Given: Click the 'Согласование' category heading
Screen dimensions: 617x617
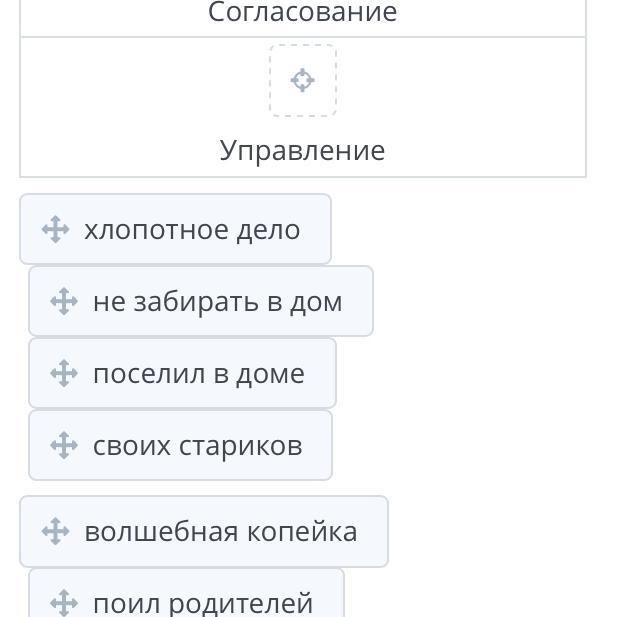Looking at the screenshot, I should tap(302, 13).
